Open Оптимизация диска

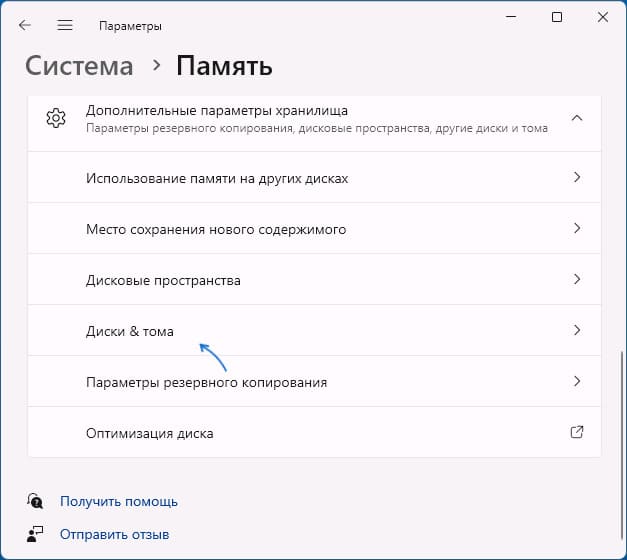[x=150, y=433]
